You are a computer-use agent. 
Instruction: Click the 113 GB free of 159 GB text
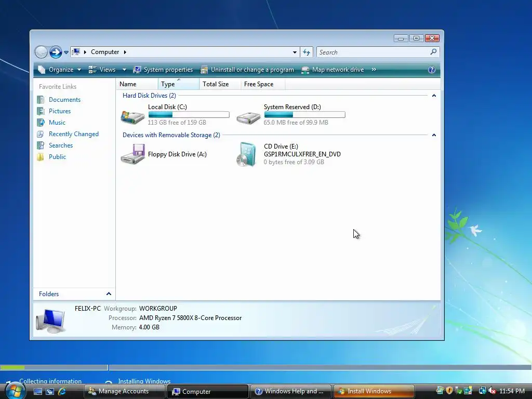pos(177,123)
